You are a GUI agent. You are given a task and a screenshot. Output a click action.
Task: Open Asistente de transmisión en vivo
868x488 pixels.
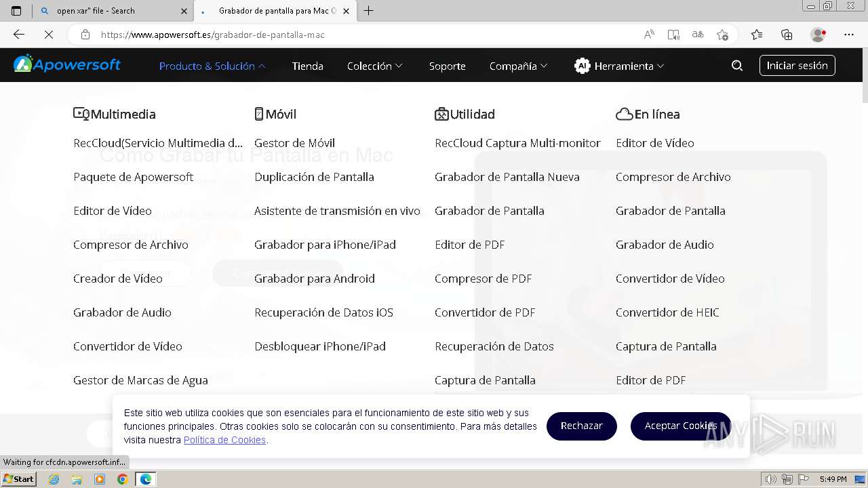tap(337, 211)
